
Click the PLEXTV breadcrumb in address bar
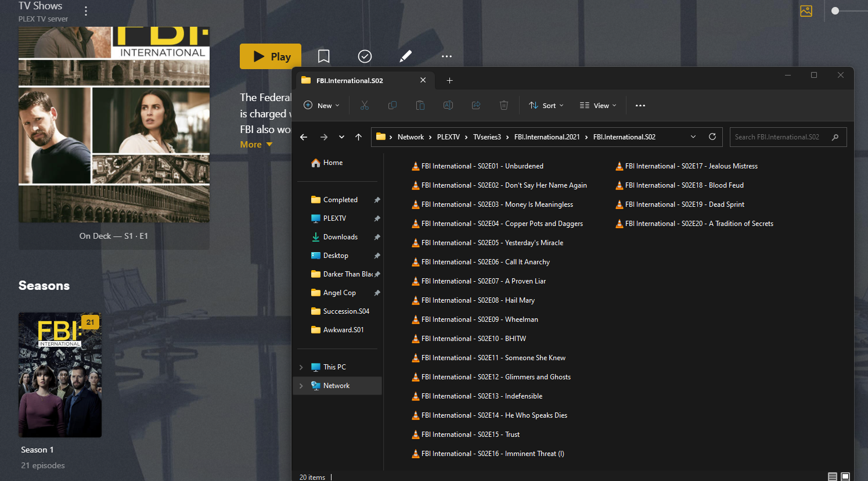(x=448, y=137)
